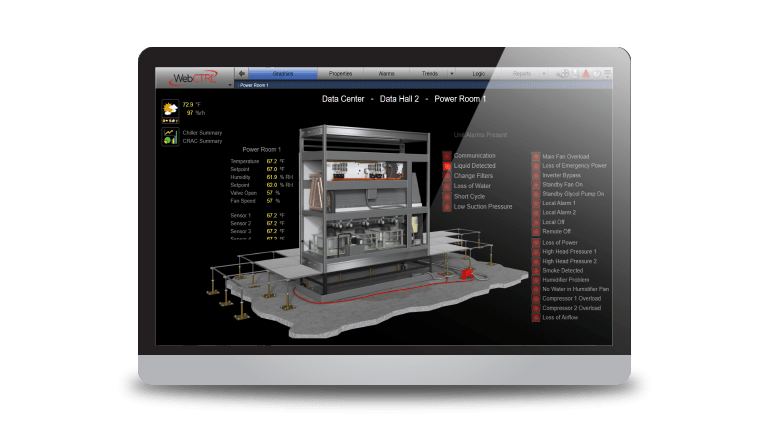The width and height of the screenshot is (768, 432).
Task: Click the Fan Speed value 57
Action: tap(269, 201)
